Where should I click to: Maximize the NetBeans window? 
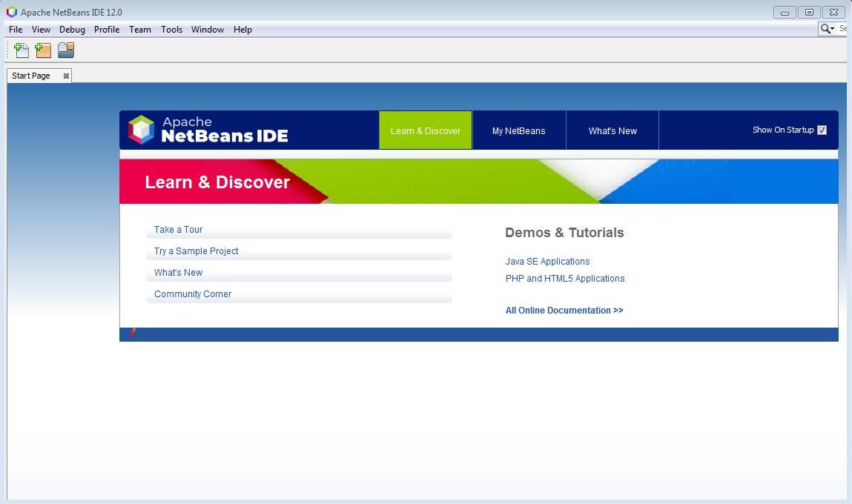click(x=809, y=13)
